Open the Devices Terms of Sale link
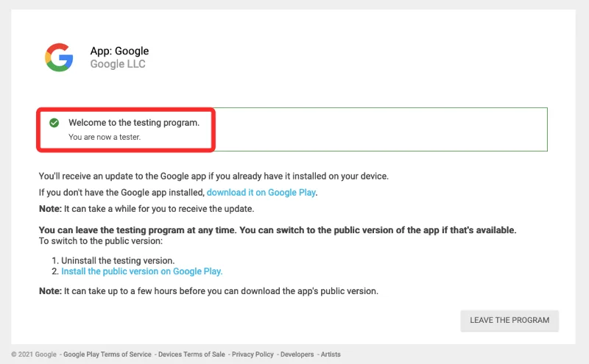Screen dimensions: 589x364 (x=191, y=354)
